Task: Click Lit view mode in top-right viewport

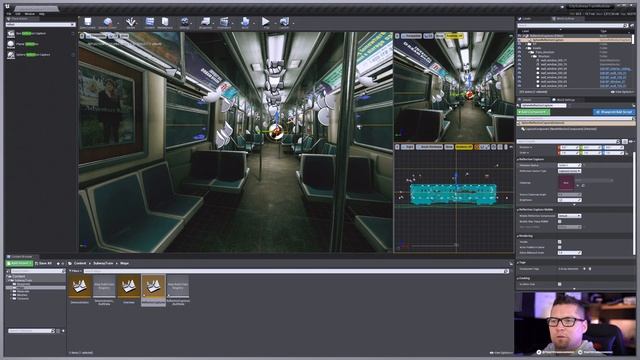Action: tap(428, 36)
